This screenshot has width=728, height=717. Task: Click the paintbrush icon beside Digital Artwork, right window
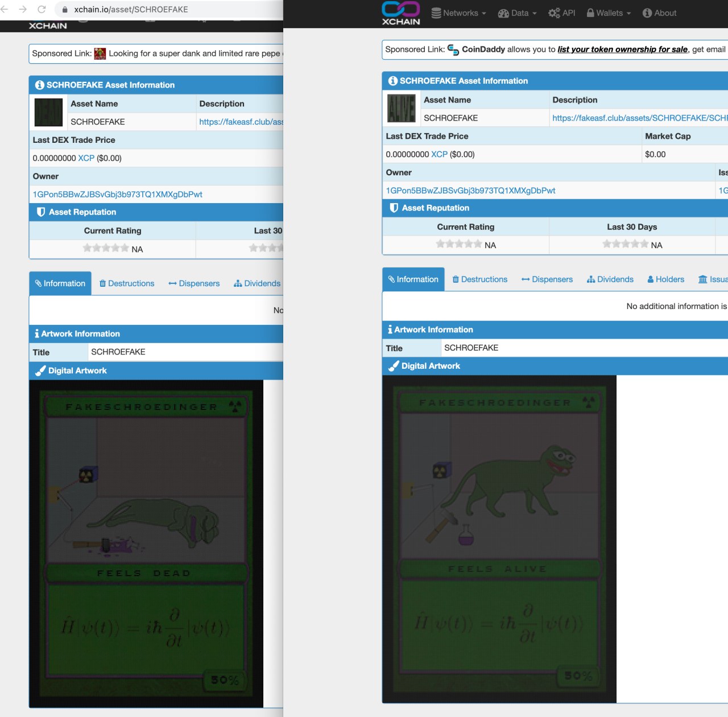394,366
